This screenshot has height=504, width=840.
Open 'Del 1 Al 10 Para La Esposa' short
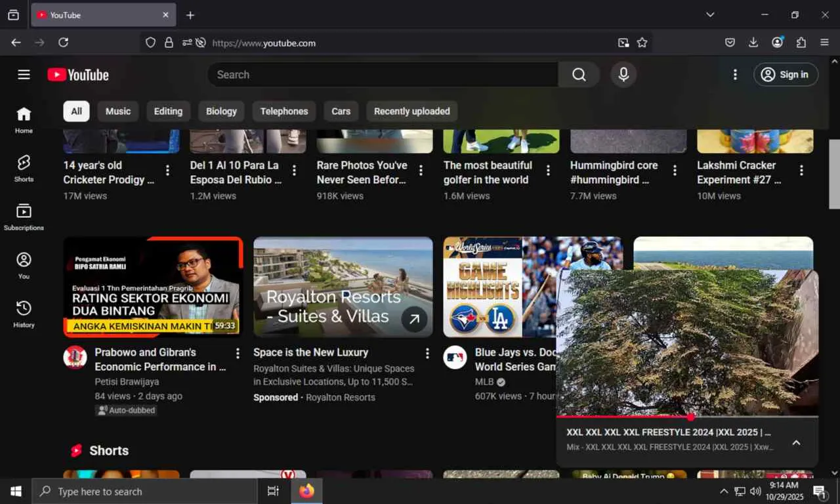pos(236,173)
